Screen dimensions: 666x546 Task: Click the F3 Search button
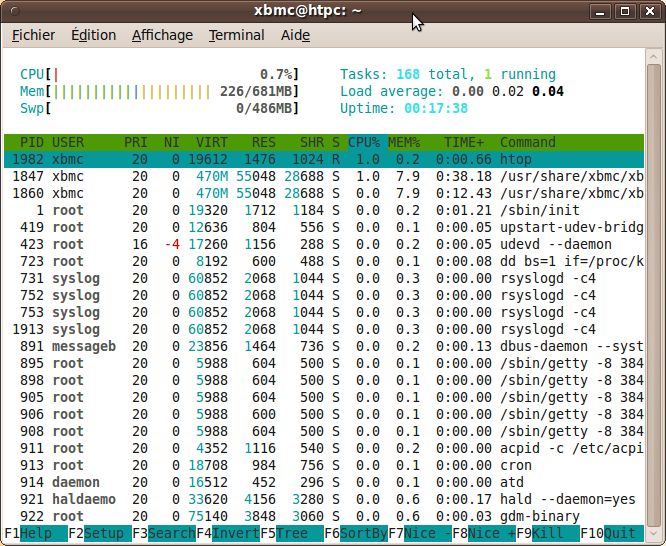click(164, 533)
